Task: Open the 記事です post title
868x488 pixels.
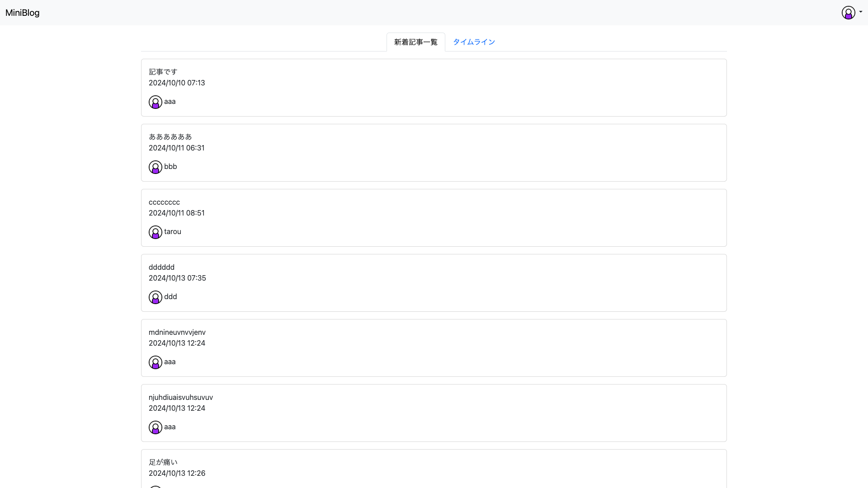Action: (x=163, y=72)
